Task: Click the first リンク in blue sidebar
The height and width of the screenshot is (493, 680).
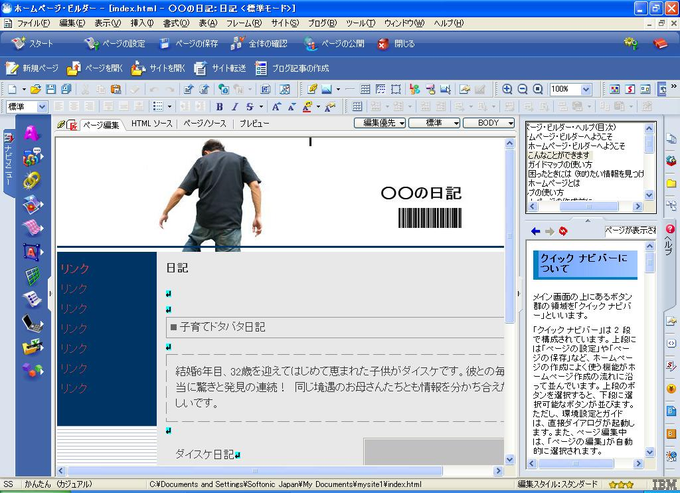Action: 75,269
